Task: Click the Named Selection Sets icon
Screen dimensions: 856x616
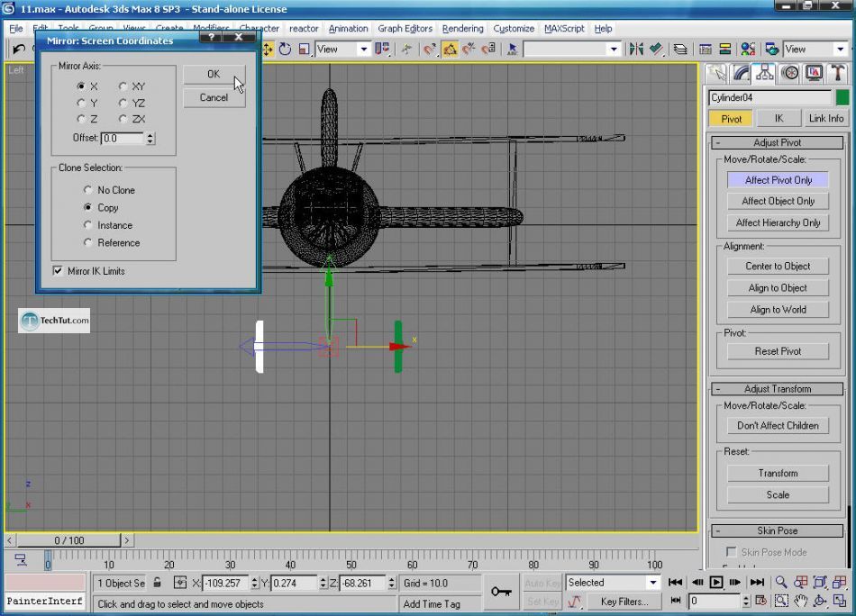Action: pos(512,50)
